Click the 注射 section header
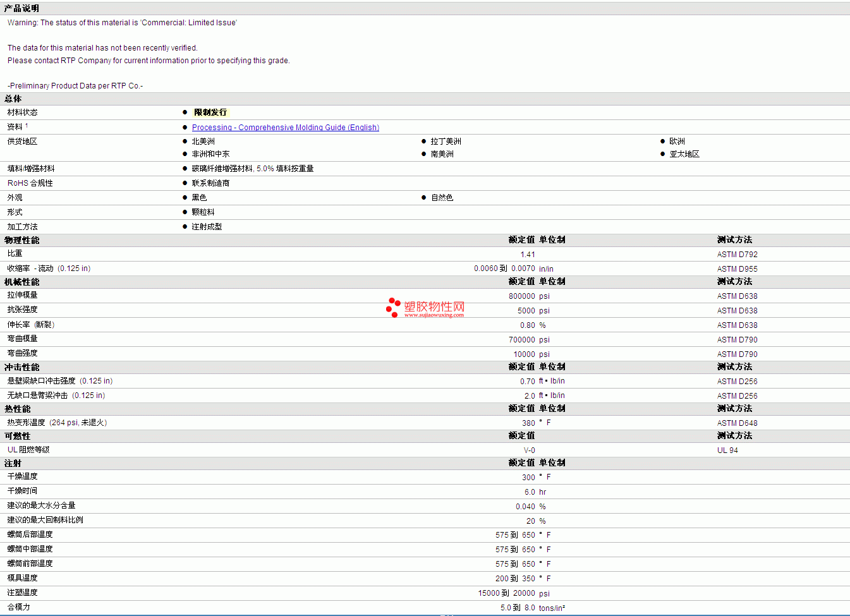850x616 pixels. [13, 463]
